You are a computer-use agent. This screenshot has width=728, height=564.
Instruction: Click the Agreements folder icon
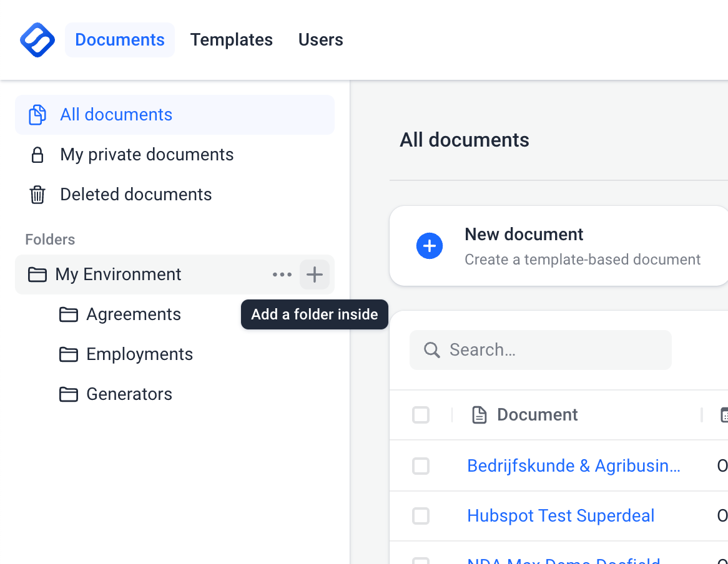coord(68,314)
